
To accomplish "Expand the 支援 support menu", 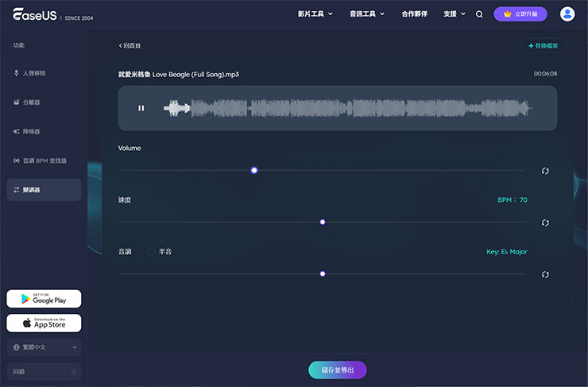I will (x=455, y=14).
